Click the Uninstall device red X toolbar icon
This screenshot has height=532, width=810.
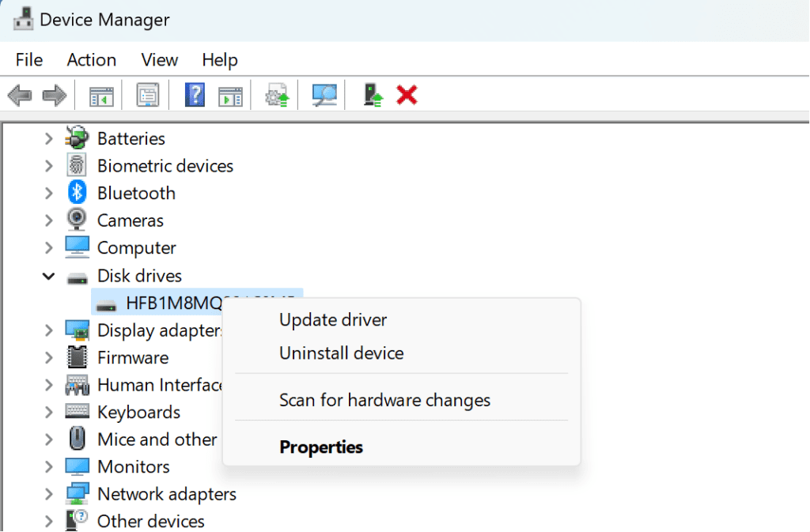click(406, 94)
